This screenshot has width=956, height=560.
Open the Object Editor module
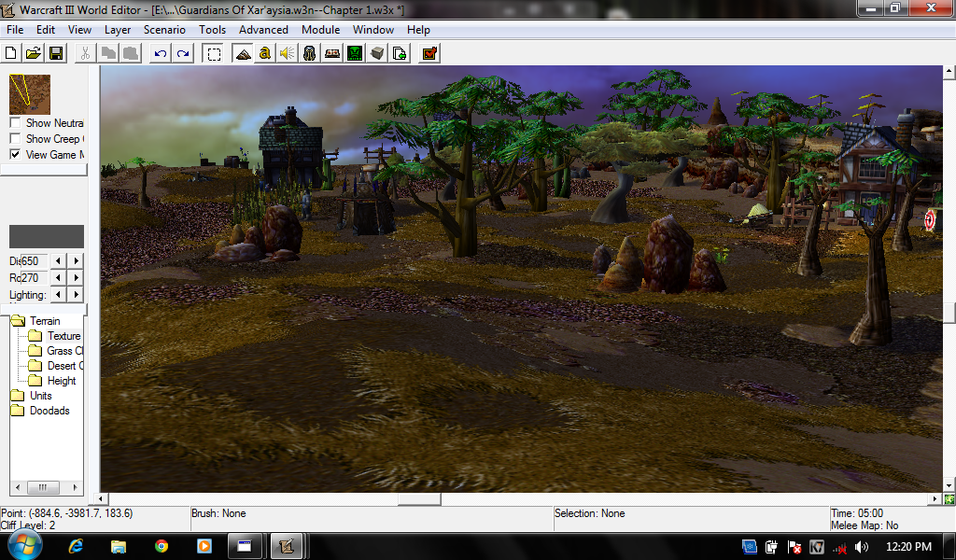tap(310, 53)
